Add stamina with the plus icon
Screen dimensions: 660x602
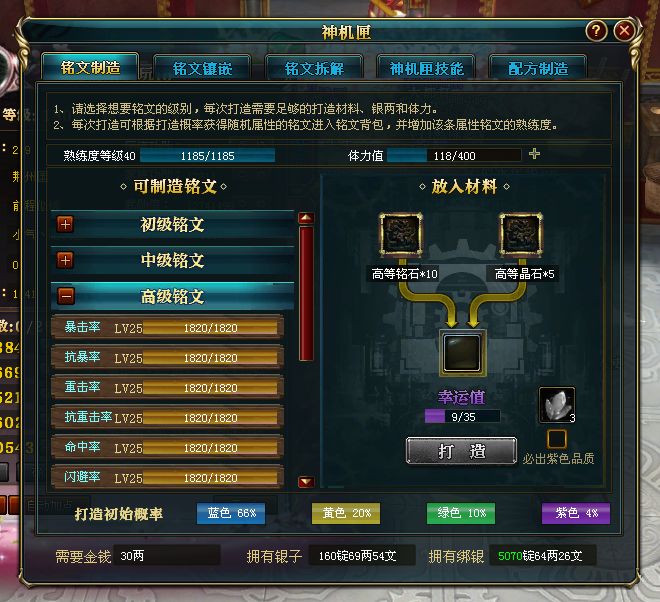(x=534, y=154)
